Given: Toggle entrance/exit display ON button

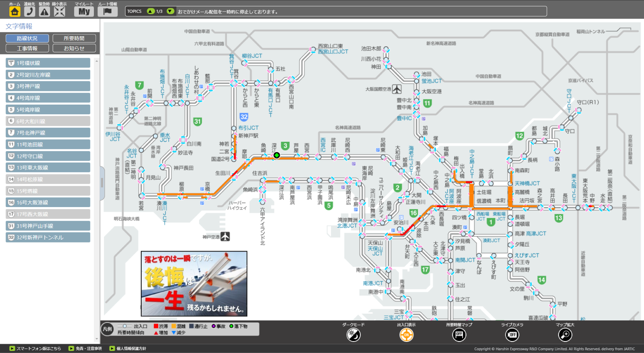Looking at the screenshot, I should 406,335.
